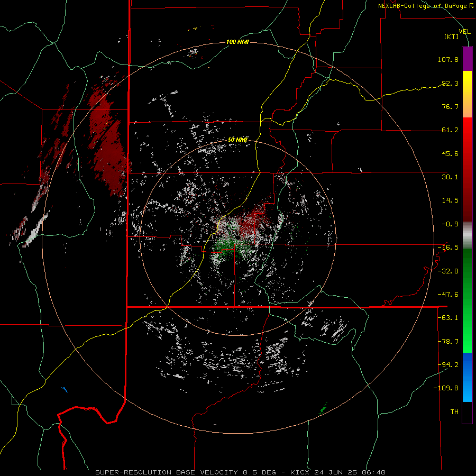Select the 61.2 legend value

pos(450,130)
